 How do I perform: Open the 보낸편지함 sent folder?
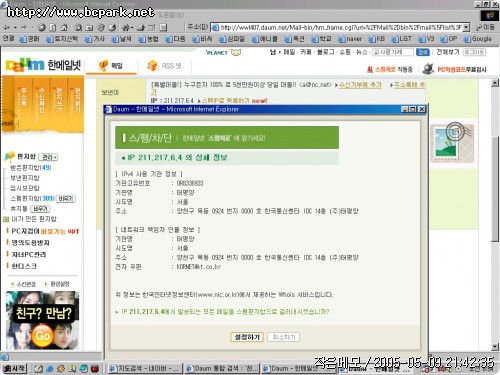tap(25, 178)
